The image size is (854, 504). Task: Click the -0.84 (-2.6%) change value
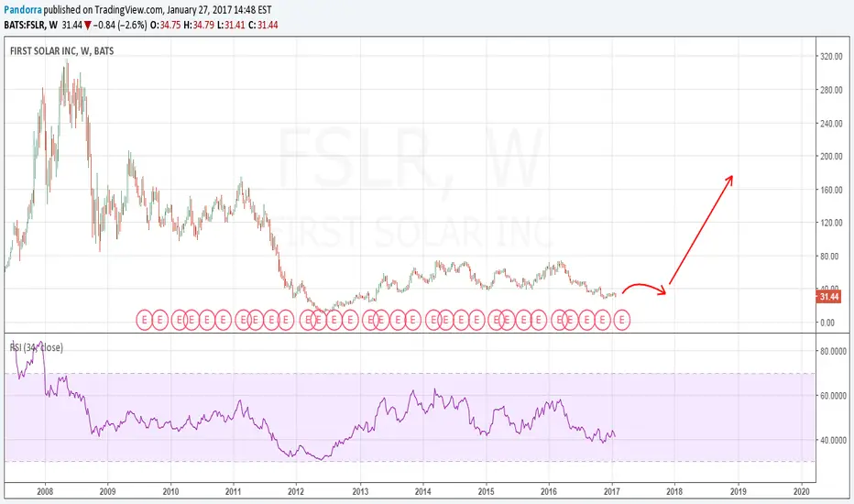pyautogui.click(x=120, y=25)
